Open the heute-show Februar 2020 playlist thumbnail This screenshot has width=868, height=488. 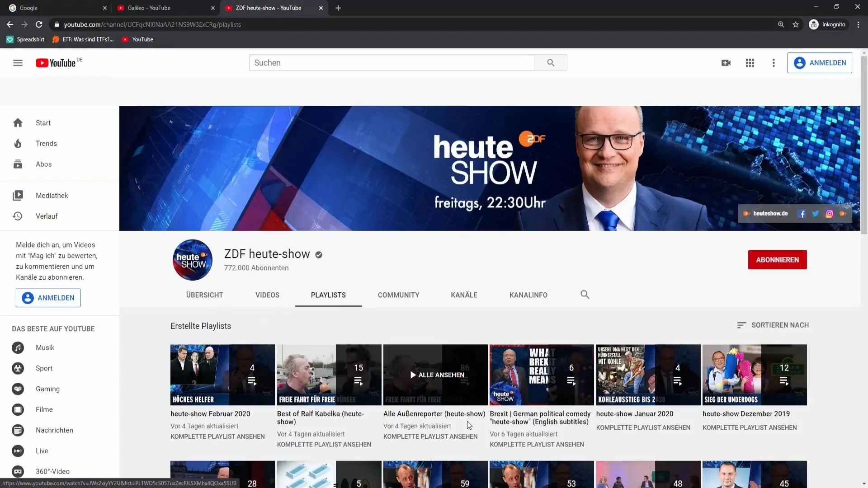point(222,375)
